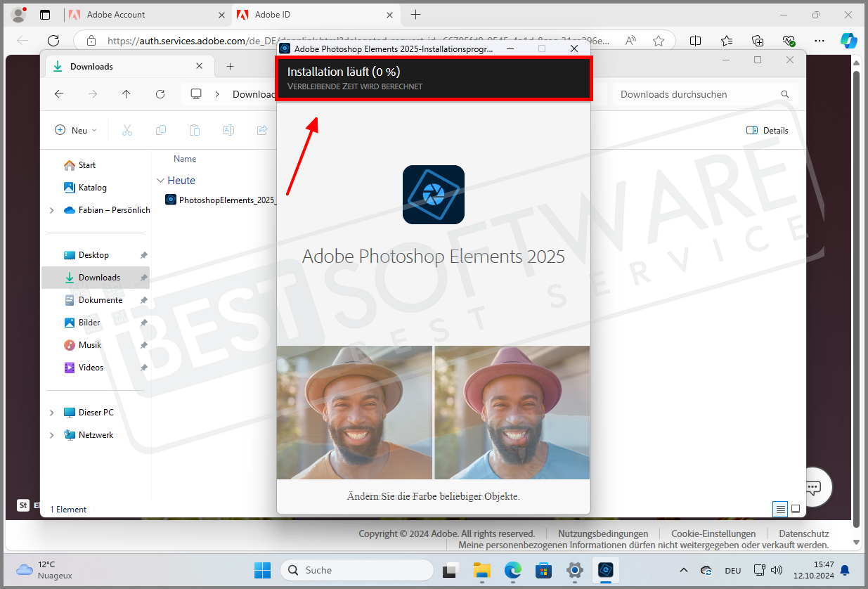Click the taskbar Suche search box
This screenshot has height=589, width=868.
pyautogui.click(x=356, y=570)
